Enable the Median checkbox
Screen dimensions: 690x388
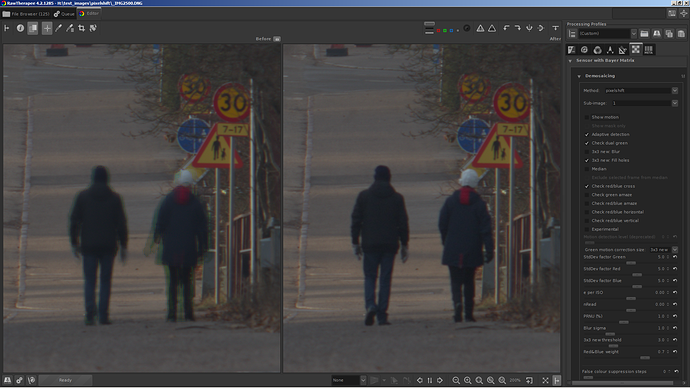[x=587, y=169]
